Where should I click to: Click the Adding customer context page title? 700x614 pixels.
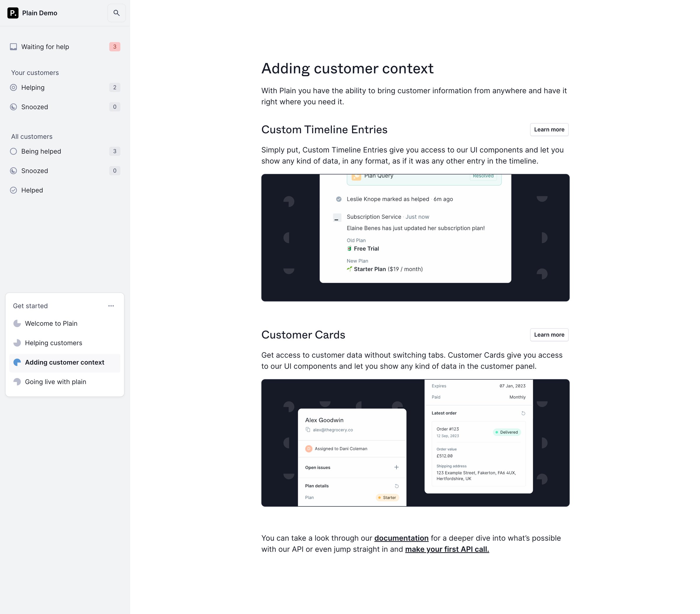(347, 69)
